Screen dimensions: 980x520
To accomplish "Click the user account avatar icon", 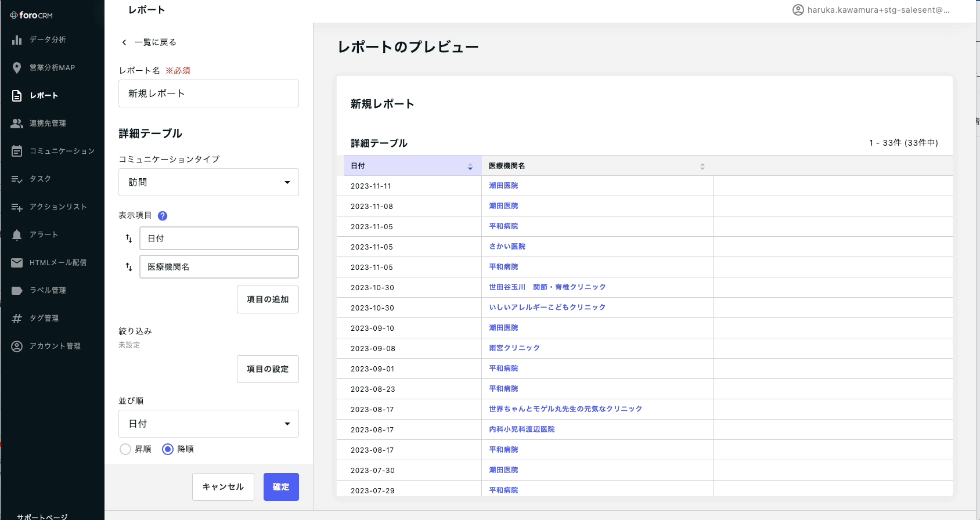I will click(798, 10).
